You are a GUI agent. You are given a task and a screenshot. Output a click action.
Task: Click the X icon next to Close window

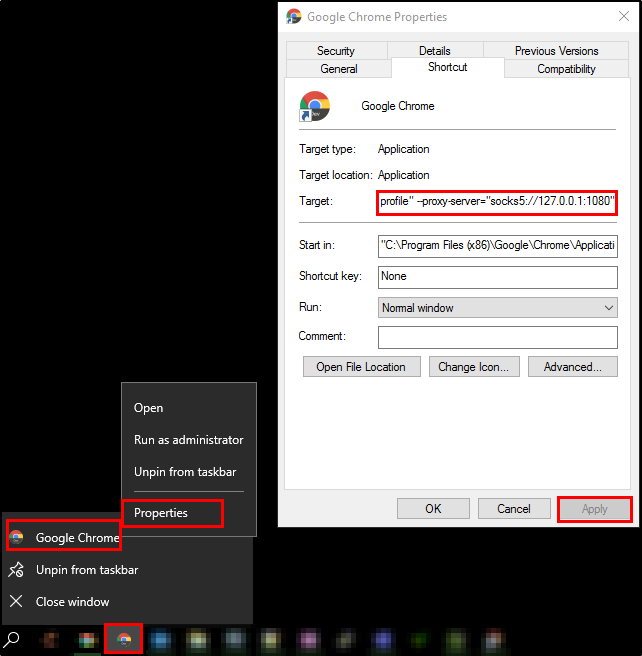pyautogui.click(x=16, y=602)
